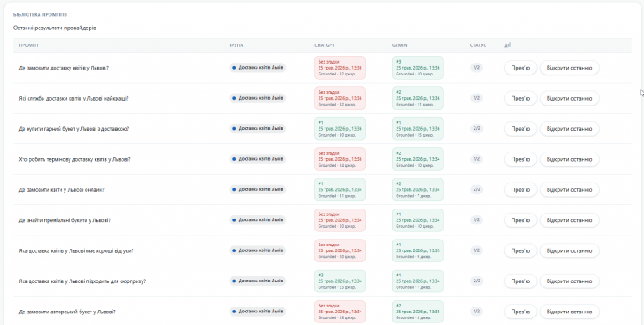Click Відкрити останню for 'авторський букет' row
Viewport: 644px width, 325px height.
569,312
